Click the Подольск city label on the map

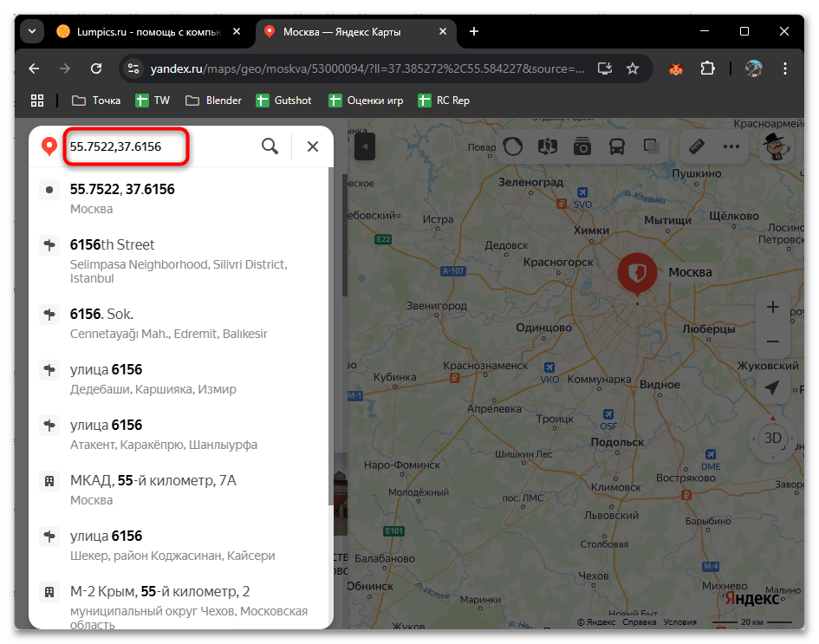617,442
